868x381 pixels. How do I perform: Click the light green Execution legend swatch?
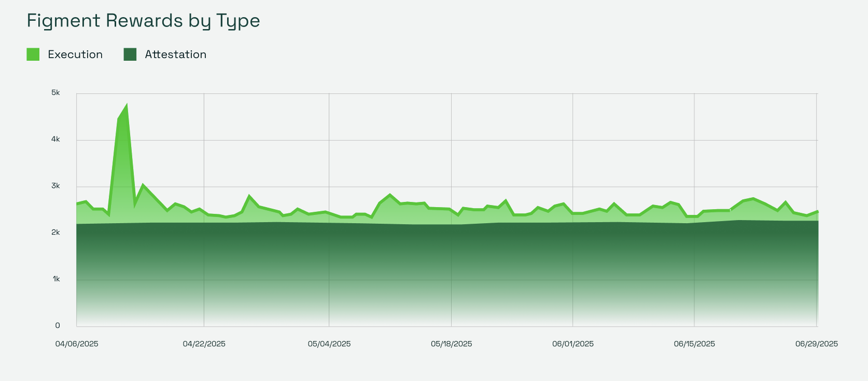point(33,55)
